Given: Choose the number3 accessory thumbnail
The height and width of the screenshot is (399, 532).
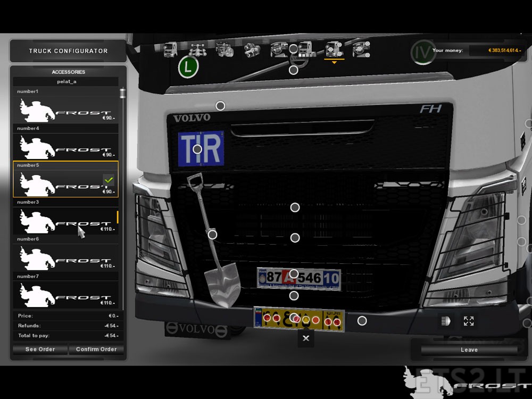Looking at the screenshot, I should [x=65, y=221].
